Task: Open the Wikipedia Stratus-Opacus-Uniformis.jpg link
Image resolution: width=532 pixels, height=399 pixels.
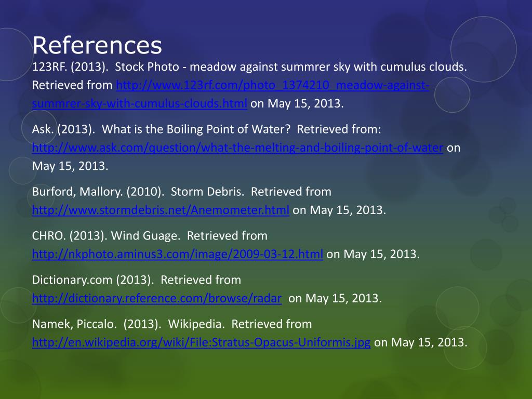Action: 201,342
